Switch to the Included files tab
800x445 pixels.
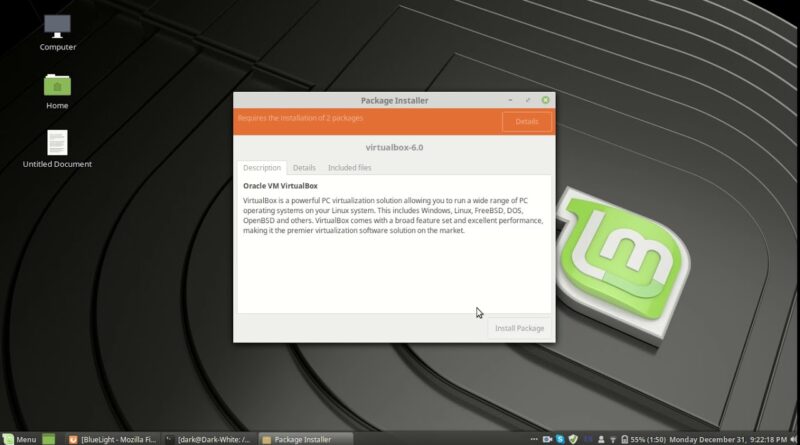pos(349,167)
